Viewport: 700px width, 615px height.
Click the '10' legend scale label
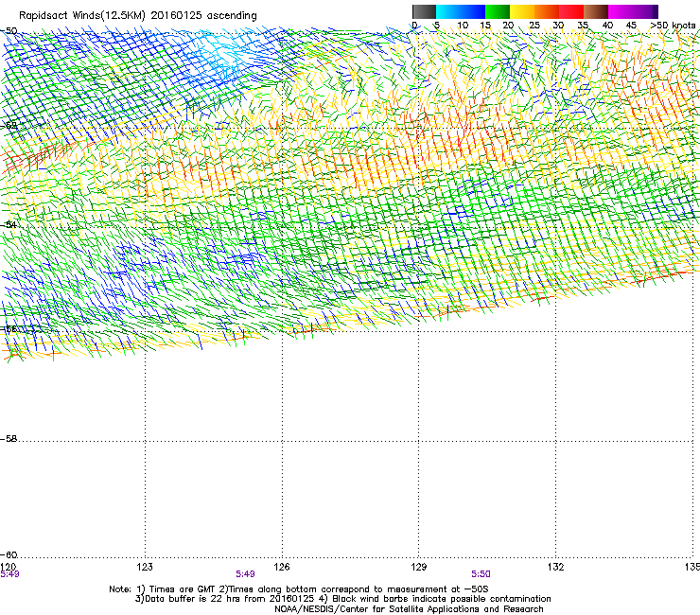coord(463,26)
